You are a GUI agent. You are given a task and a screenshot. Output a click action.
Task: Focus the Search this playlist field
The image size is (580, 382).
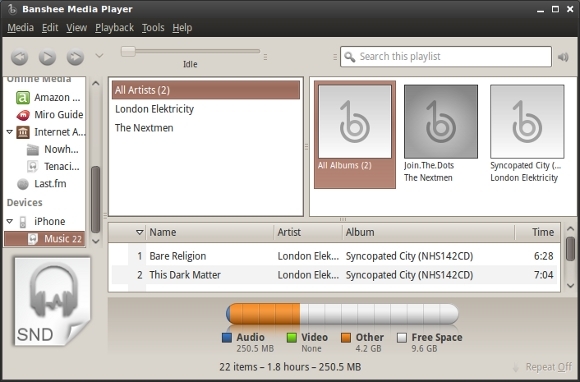(446, 57)
